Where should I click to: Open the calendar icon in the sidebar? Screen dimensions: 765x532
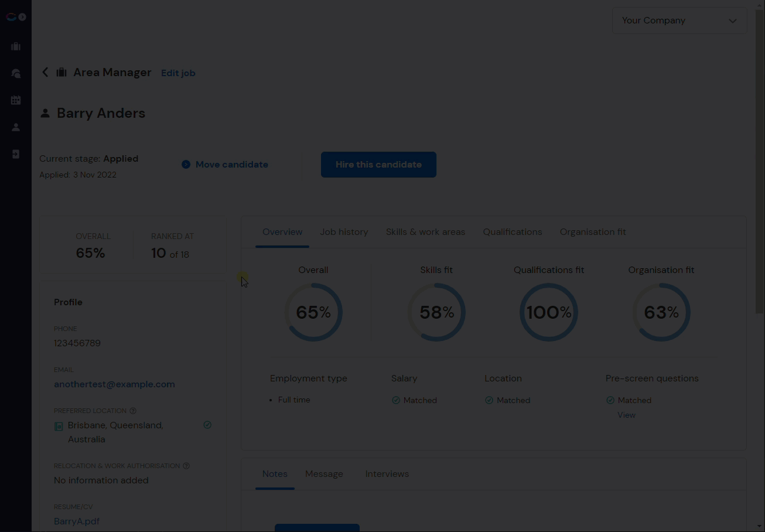pyautogui.click(x=16, y=100)
